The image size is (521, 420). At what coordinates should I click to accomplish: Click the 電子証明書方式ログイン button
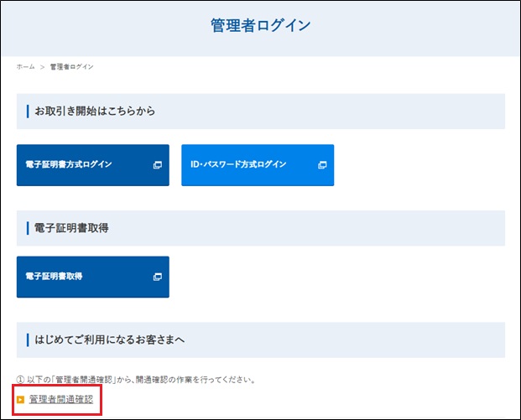(x=92, y=165)
